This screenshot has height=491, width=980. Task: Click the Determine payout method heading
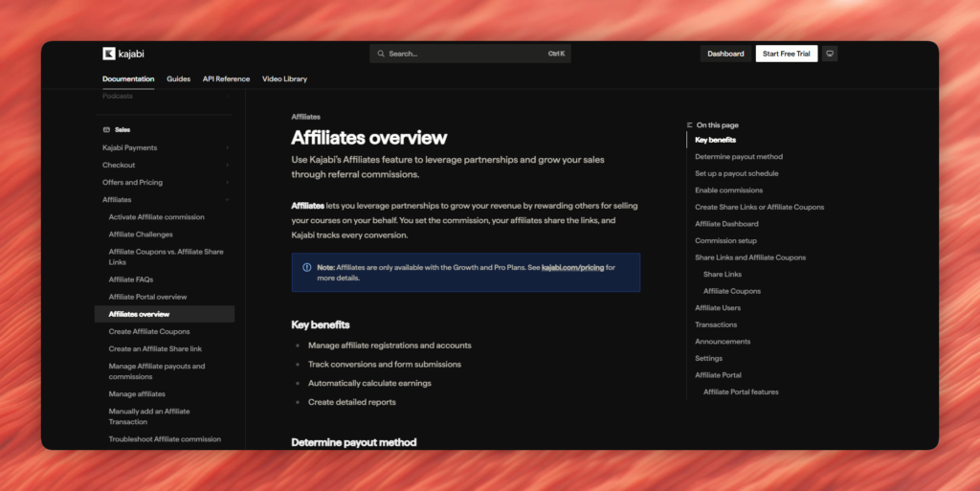tap(354, 442)
